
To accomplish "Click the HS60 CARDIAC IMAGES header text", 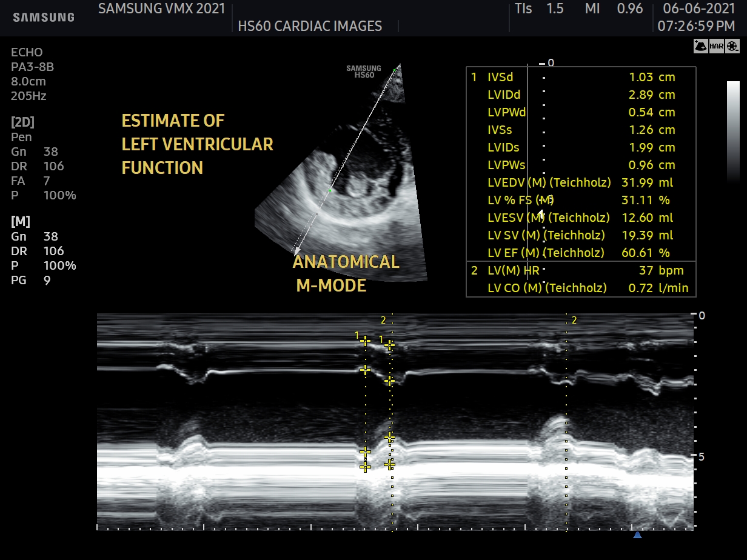I will click(x=310, y=26).
